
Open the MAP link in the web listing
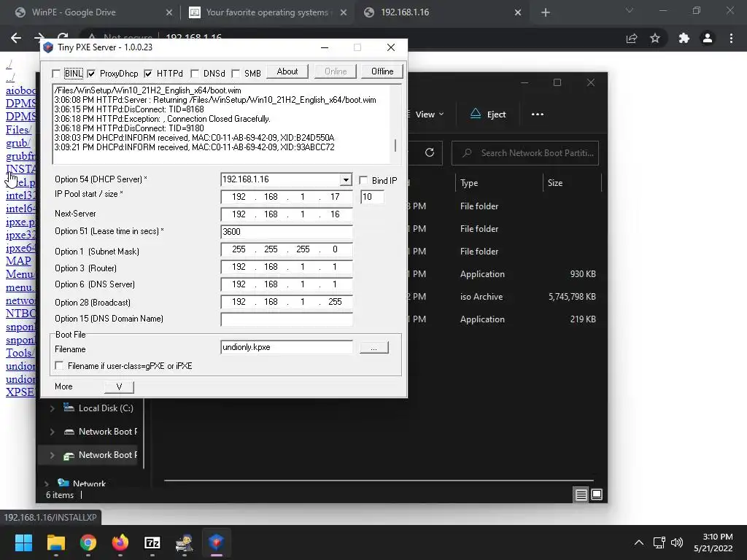[x=18, y=261]
